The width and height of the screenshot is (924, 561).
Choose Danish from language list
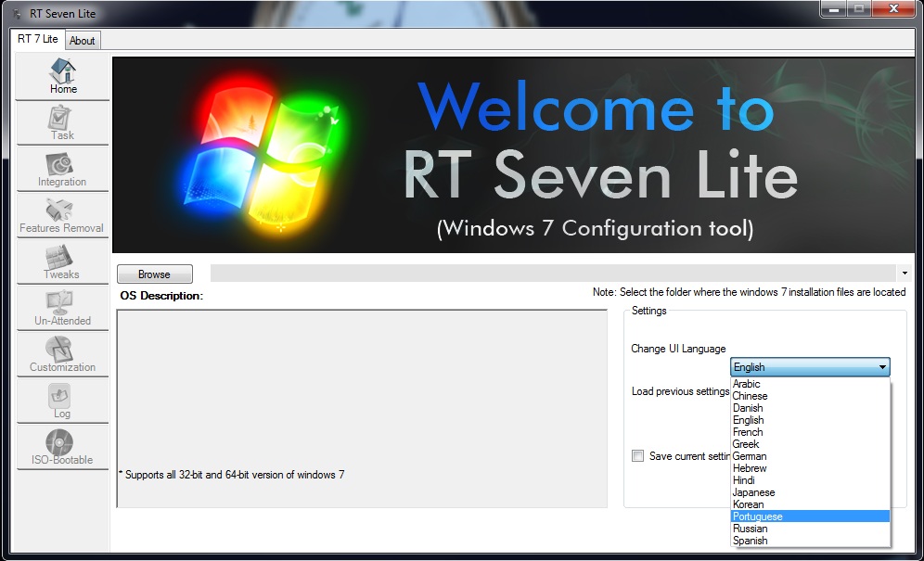click(810, 408)
